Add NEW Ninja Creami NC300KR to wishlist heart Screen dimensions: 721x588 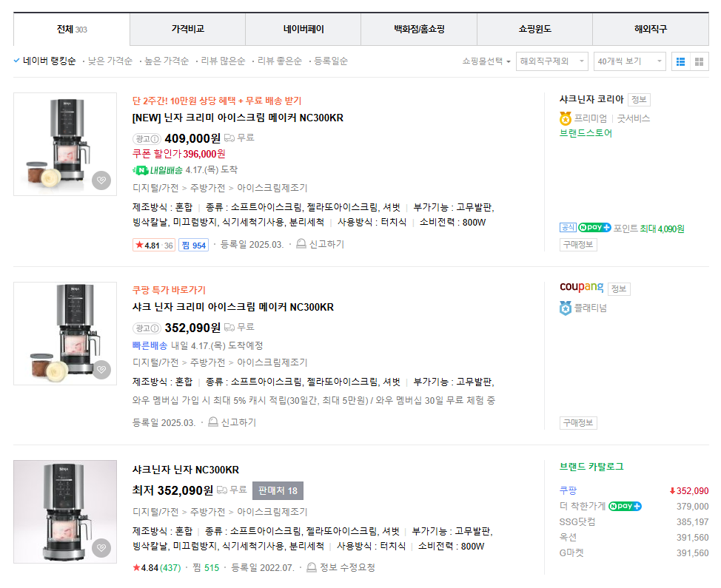click(x=101, y=180)
